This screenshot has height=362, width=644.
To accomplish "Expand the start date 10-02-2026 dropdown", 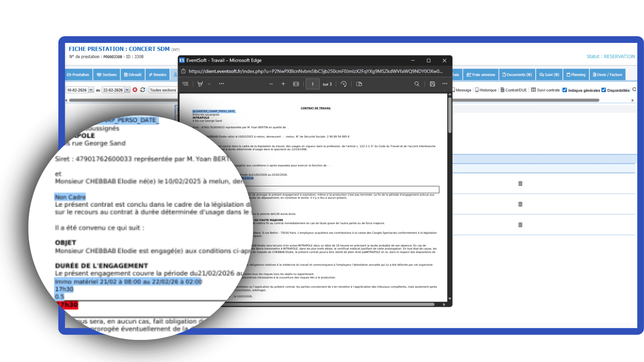I will (x=91, y=90).
